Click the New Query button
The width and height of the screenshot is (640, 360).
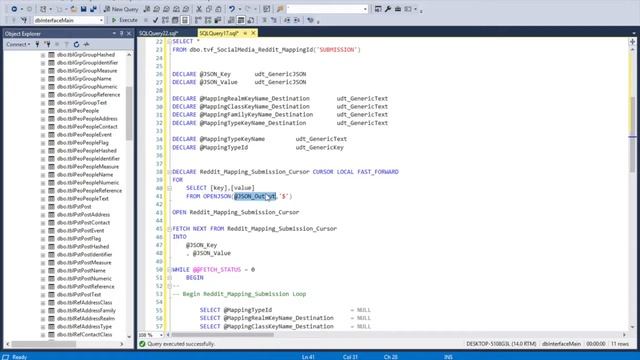[121, 9]
